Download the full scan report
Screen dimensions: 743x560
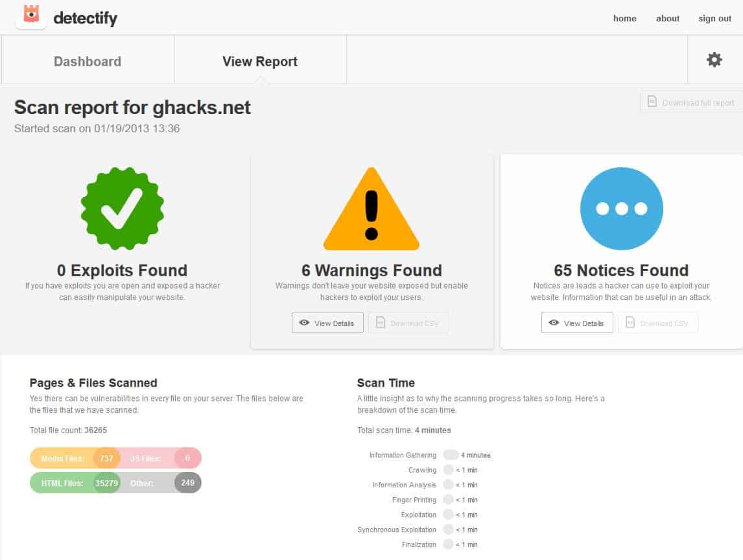(x=690, y=101)
